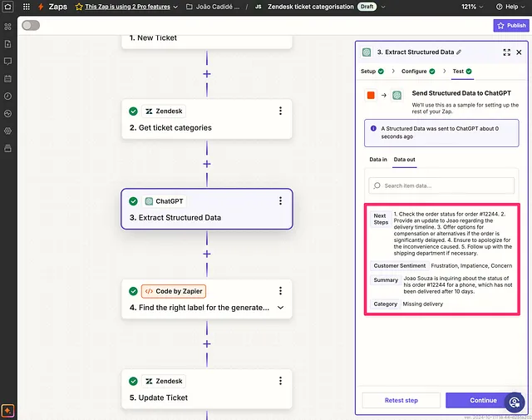Image resolution: width=532 pixels, height=420 pixels.
Task: Click the Zaps lightning bolt logo
Action: (41, 7)
